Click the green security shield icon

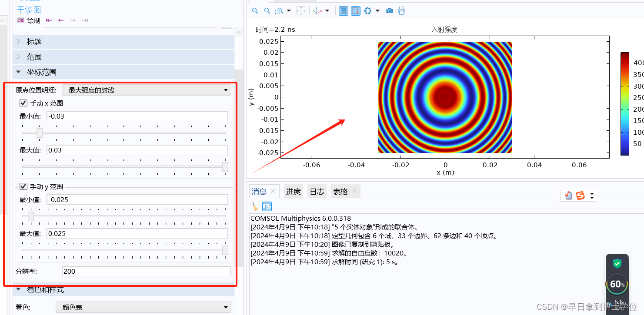pos(617,263)
